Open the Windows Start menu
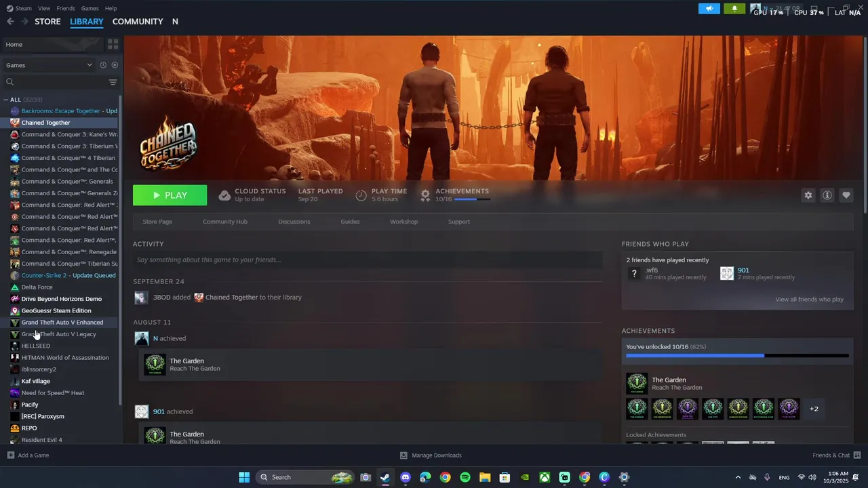Image resolution: width=868 pixels, height=488 pixels. coord(244,477)
